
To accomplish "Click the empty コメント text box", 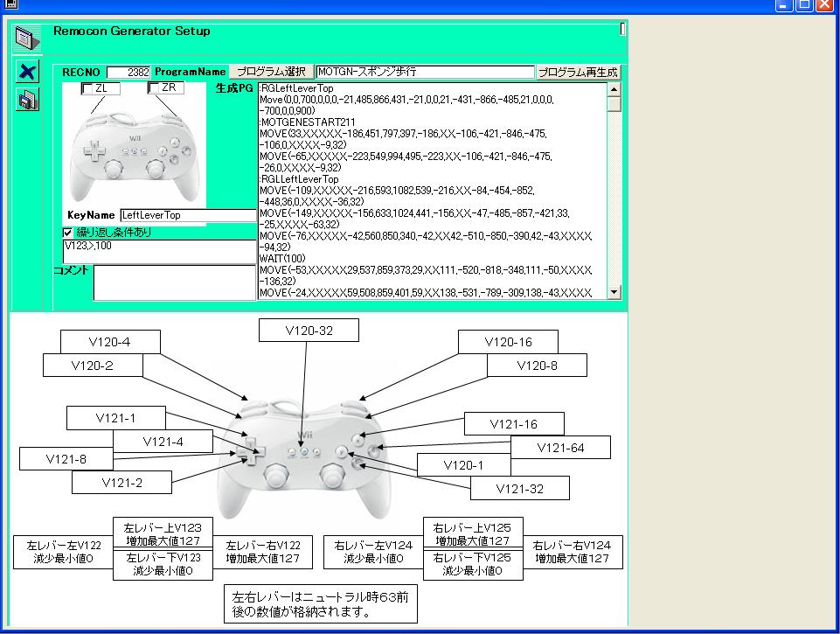I will [x=175, y=282].
